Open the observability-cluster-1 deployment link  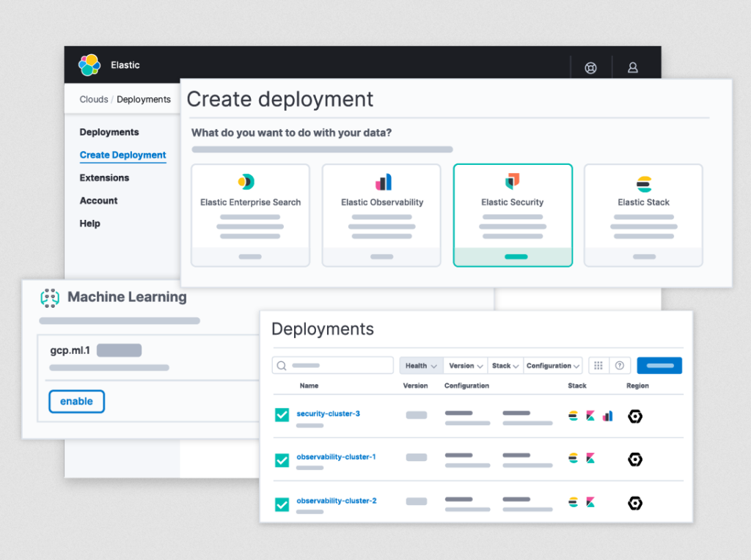click(x=336, y=457)
